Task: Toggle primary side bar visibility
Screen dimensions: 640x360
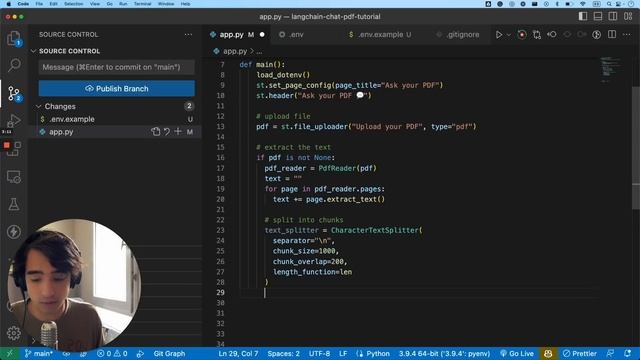Action: [583, 16]
